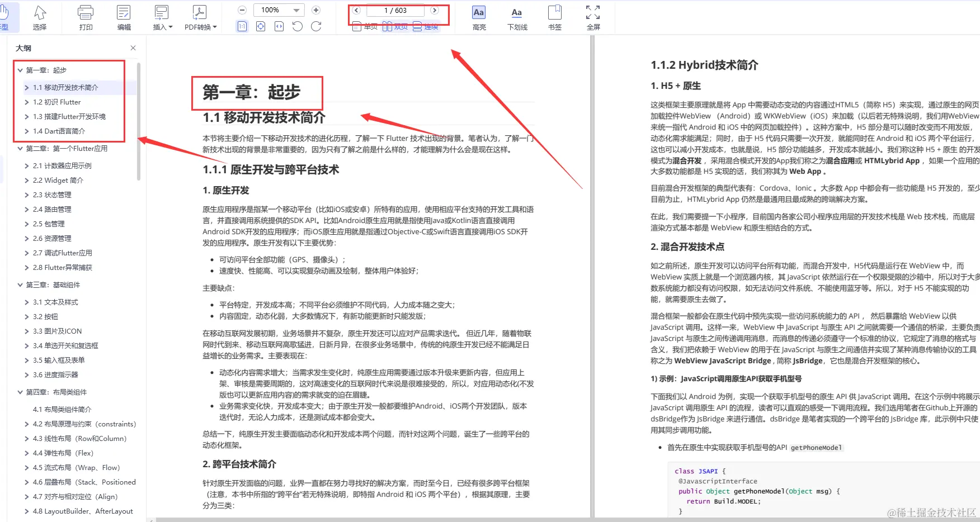This screenshot has height=522, width=980.
Task: Switch to 双页 two-page view
Action: click(x=395, y=26)
